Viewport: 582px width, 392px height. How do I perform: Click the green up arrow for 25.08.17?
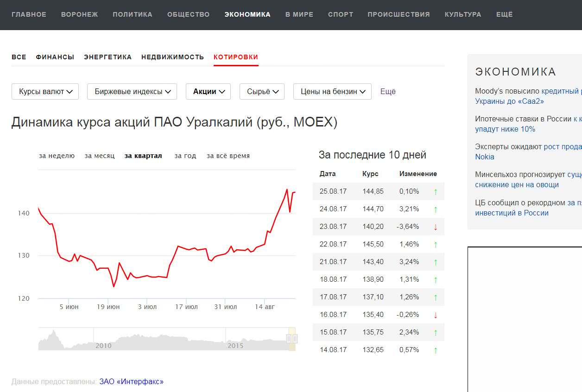coord(435,192)
